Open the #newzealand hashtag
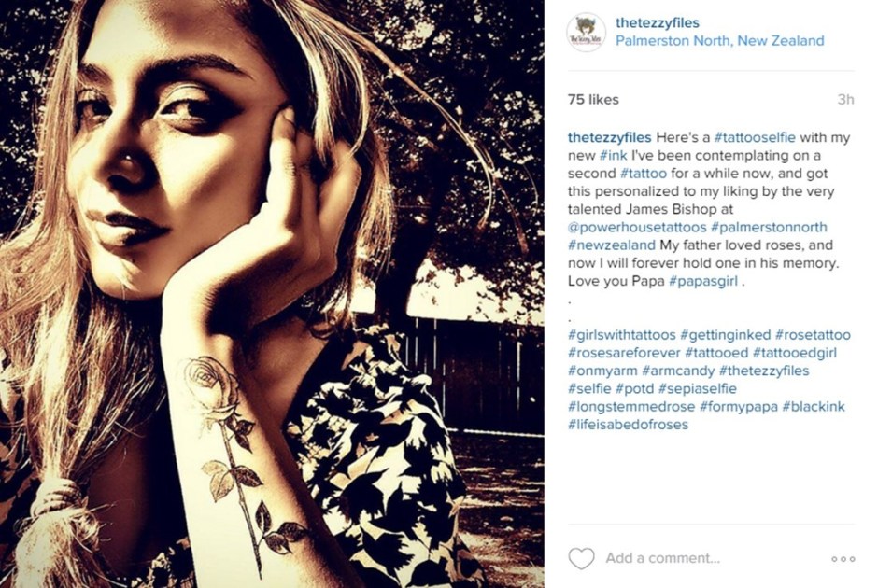This screenshot has height=588, width=878. coord(612,245)
